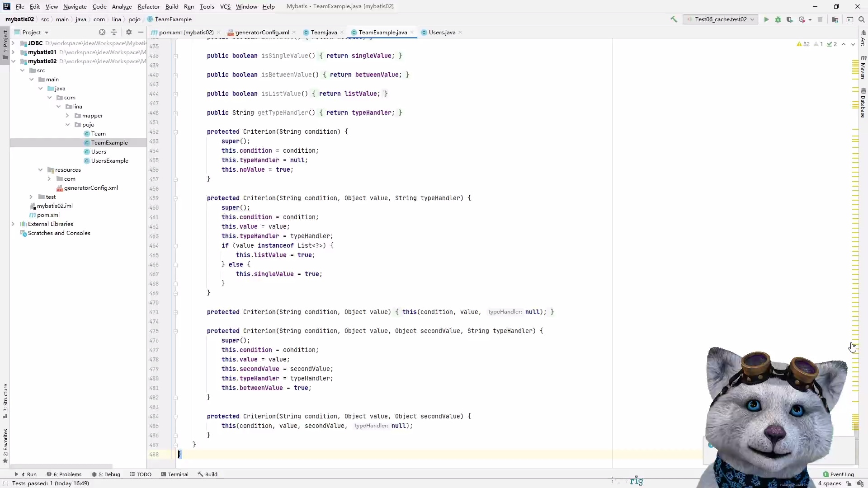This screenshot has height=488, width=868.
Task: Open the Terminal tool window
Action: coord(175,474)
